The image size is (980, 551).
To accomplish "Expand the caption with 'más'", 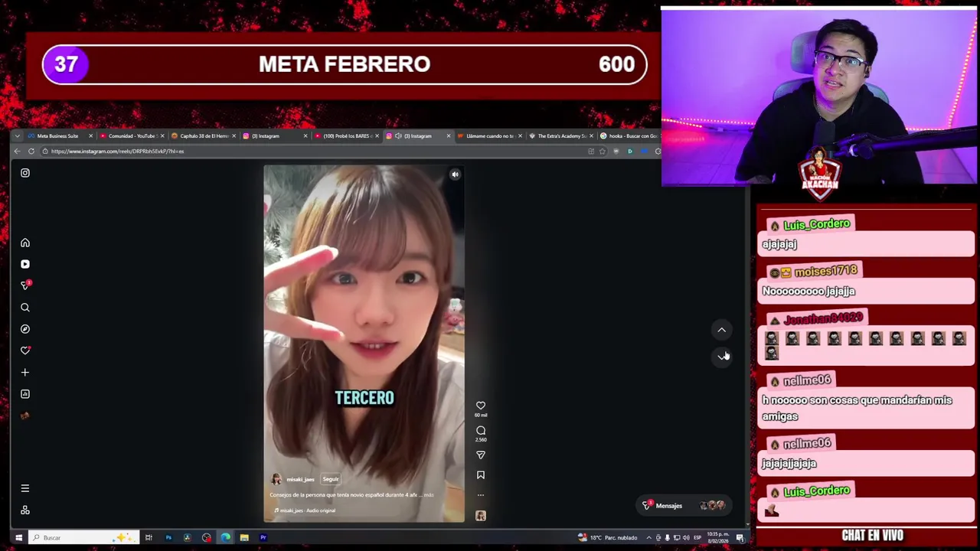I will tap(429, 495).
